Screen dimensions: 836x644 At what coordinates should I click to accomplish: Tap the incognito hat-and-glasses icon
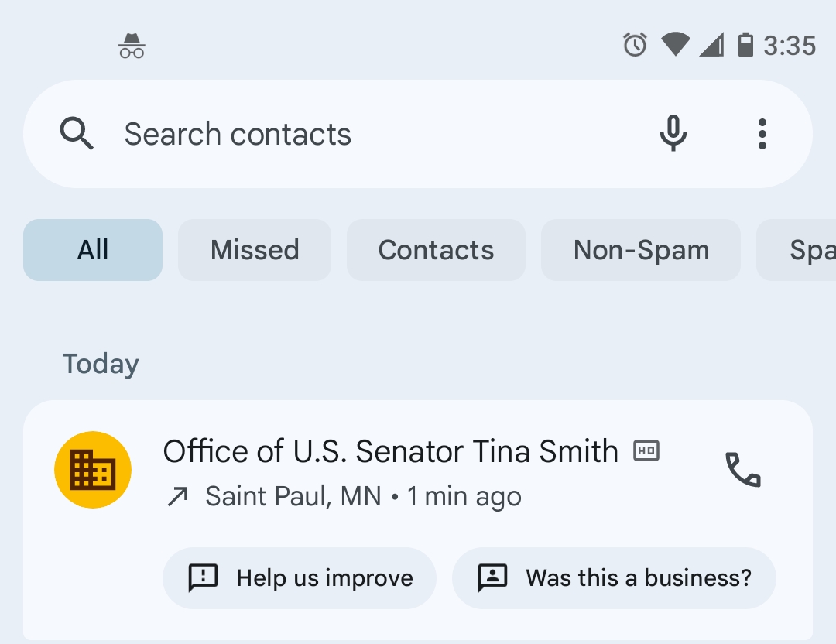click(132, 46)
